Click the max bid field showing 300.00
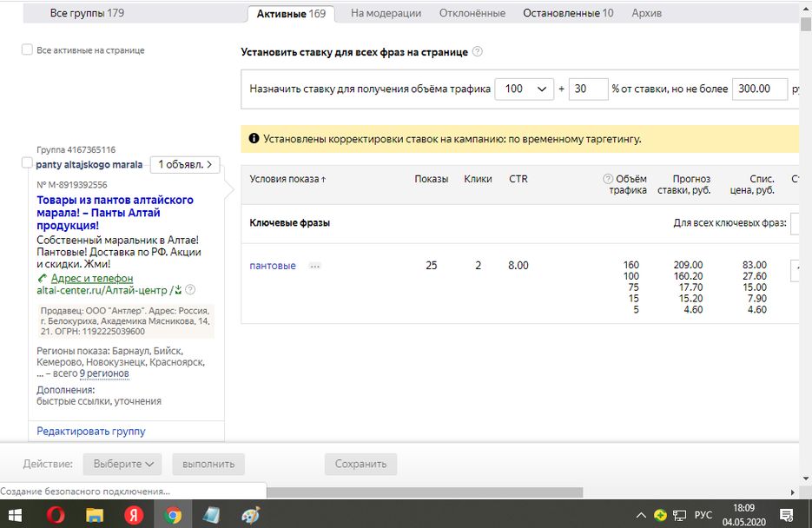Screen dimensions: 812x528 tap(757, 89)
